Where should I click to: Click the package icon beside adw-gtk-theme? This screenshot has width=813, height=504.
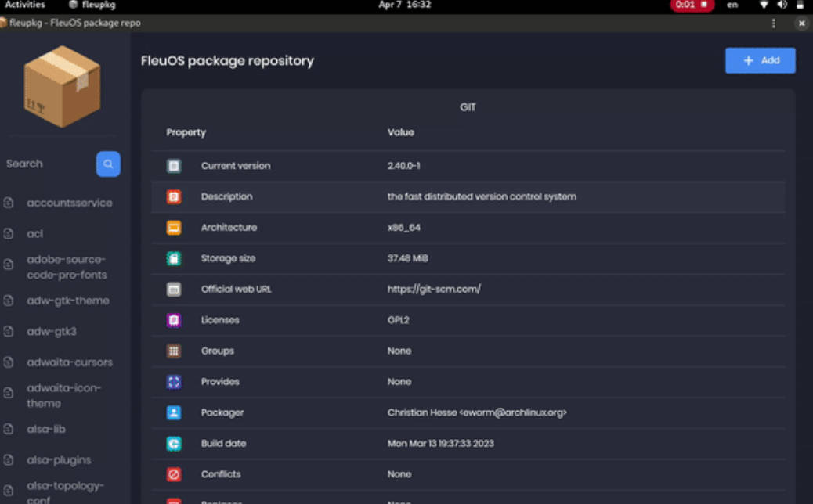pos(9,301)
